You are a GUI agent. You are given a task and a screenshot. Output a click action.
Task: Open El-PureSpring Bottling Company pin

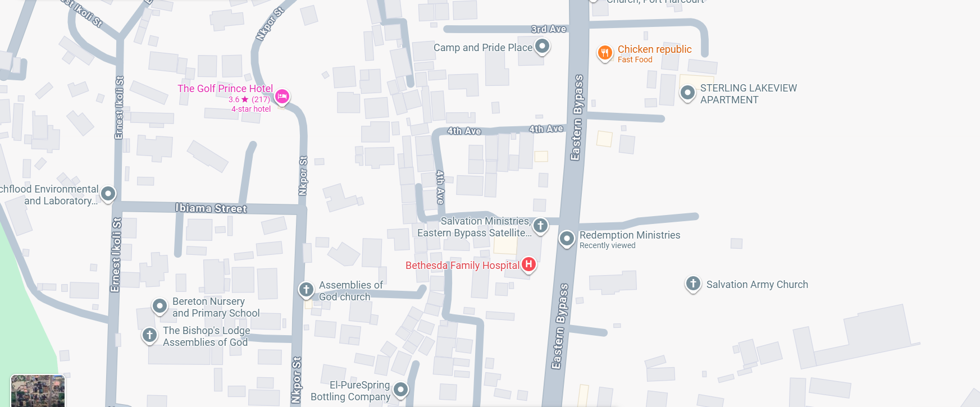[x=400, y=389]
